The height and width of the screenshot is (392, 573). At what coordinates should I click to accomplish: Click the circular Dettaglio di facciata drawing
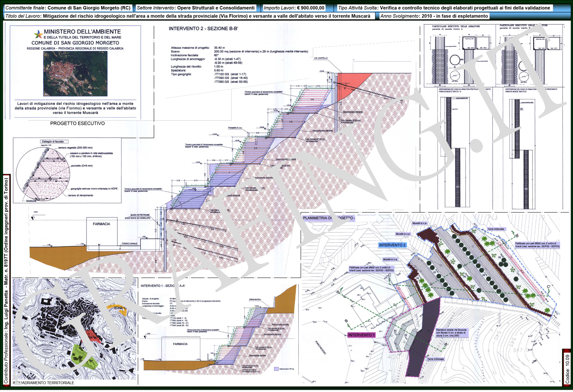pos(43,174)
